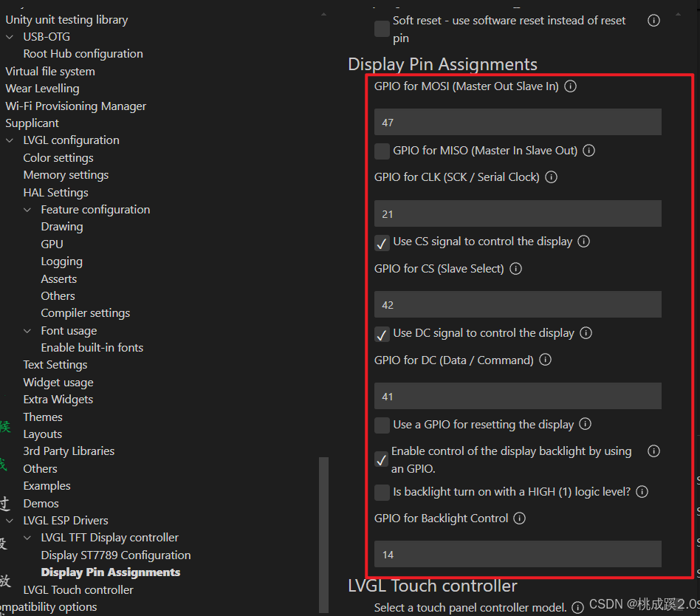This screenshot has height=616, width=700.
Task: Select Widget usage
Action: click(x=58, y=383)
